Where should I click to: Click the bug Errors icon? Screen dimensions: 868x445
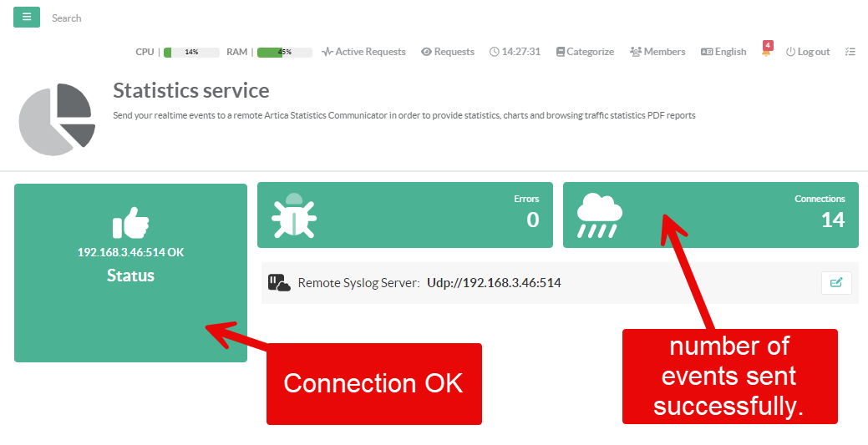click(293, 215)
